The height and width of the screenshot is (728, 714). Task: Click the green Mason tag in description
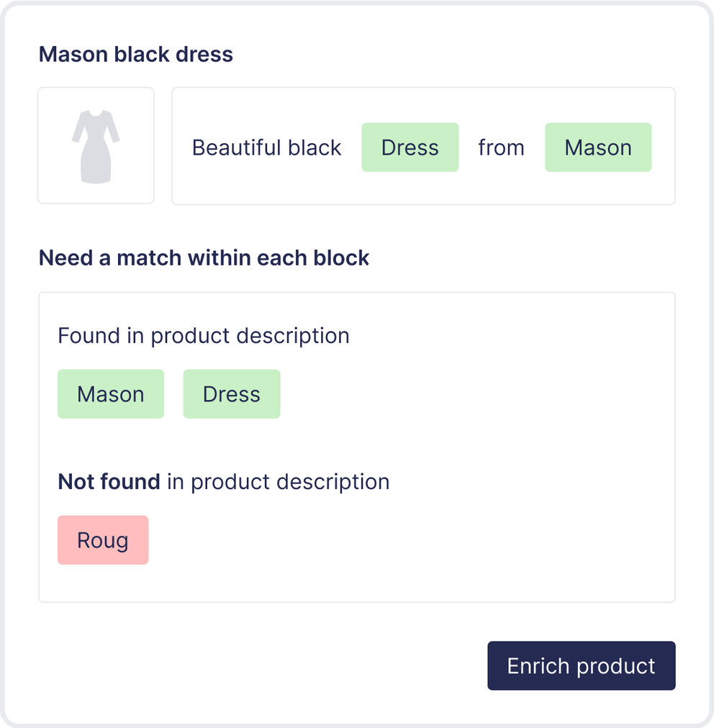click(x=597, y=147)
